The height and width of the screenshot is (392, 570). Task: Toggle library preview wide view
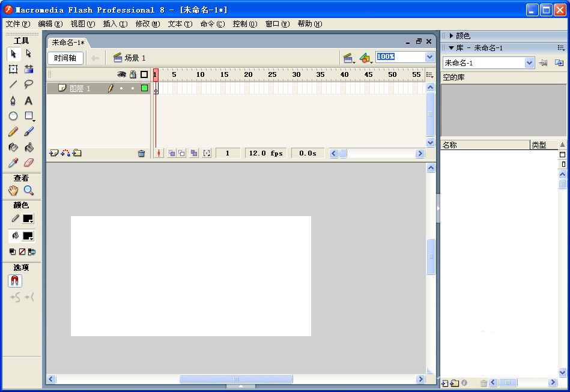coord(562,154)
